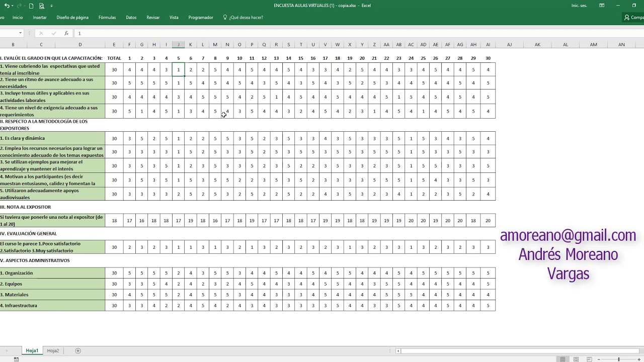Screen dimensions: 644x362
Task: Click the 'III. NOTA AL EXPOSITOR' heading
Action: click(25, 207)
